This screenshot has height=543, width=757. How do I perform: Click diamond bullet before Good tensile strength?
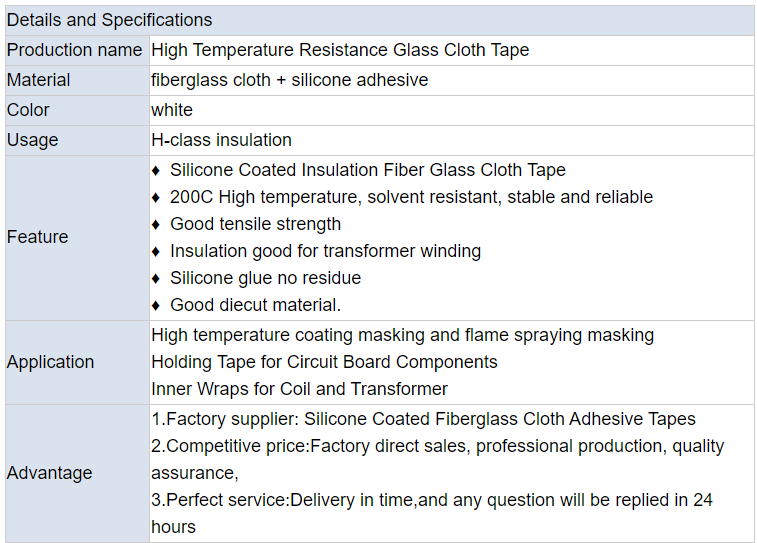pos(155,224)
